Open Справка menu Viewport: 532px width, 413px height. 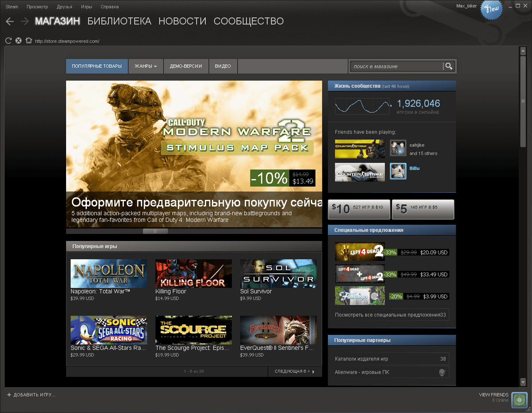click(x=110, y=7)
